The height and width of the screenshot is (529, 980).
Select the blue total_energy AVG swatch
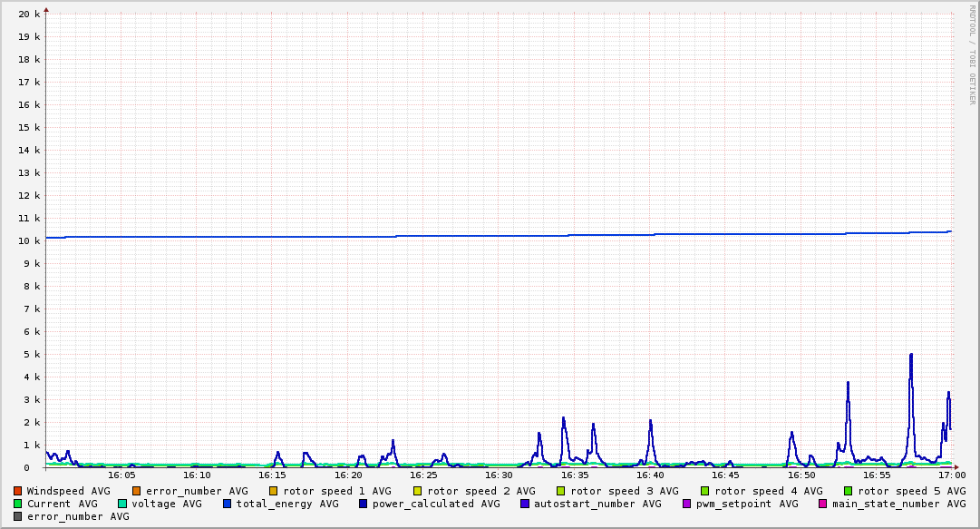[228, 504]
